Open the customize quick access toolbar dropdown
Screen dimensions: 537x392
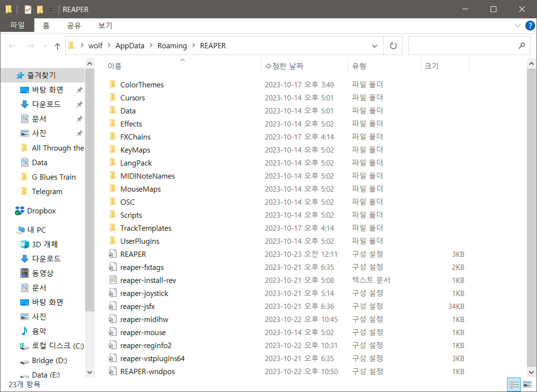click(51, 10)
